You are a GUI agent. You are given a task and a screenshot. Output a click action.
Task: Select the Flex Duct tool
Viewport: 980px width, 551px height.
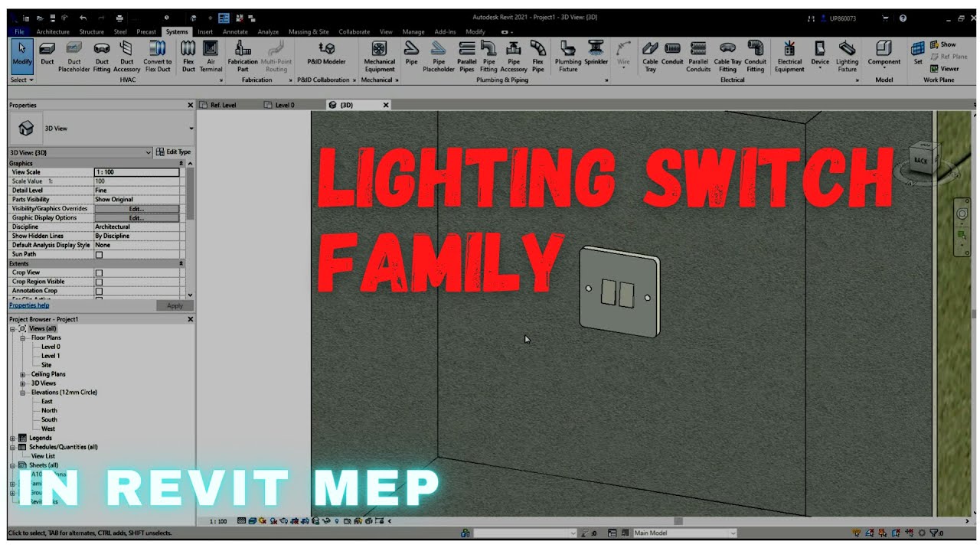tap(188, 56)
